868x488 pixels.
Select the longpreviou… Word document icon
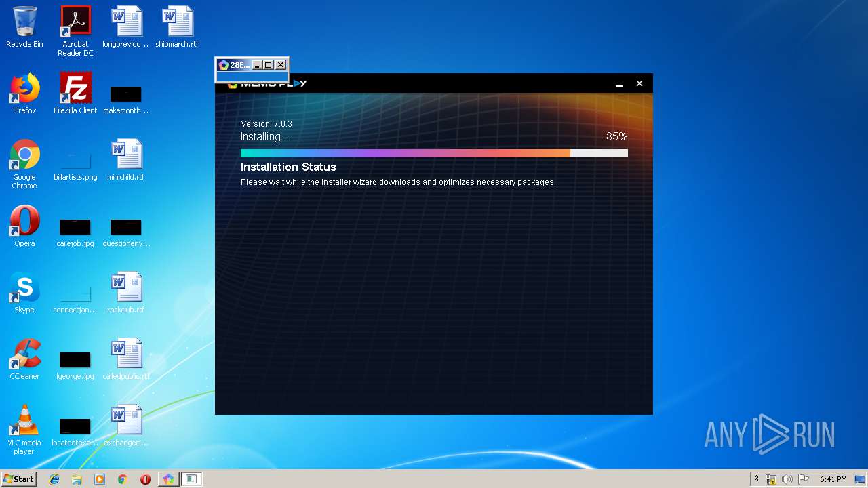pyautogui.click(x=125, y=27)
